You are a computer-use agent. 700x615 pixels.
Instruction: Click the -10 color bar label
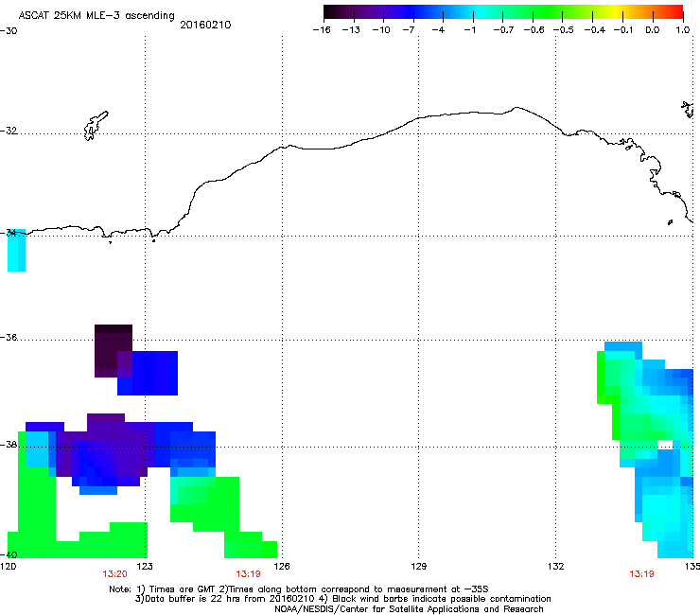click(x=381, y=30)
